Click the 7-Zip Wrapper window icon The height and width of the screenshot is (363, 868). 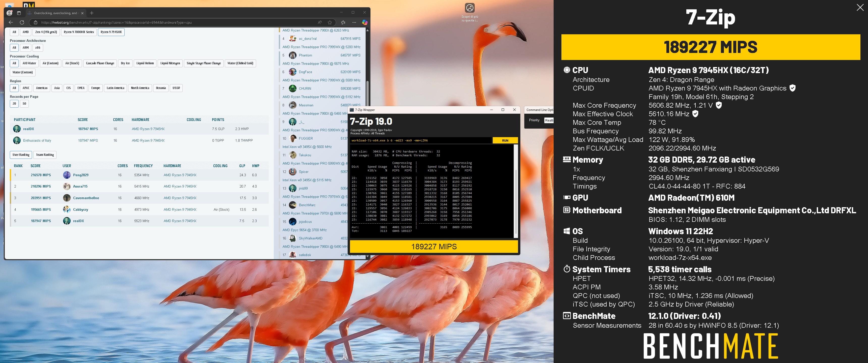pos(352,110)
